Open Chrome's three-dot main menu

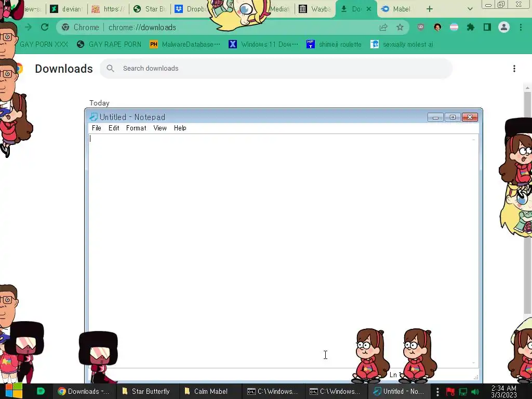521,28
